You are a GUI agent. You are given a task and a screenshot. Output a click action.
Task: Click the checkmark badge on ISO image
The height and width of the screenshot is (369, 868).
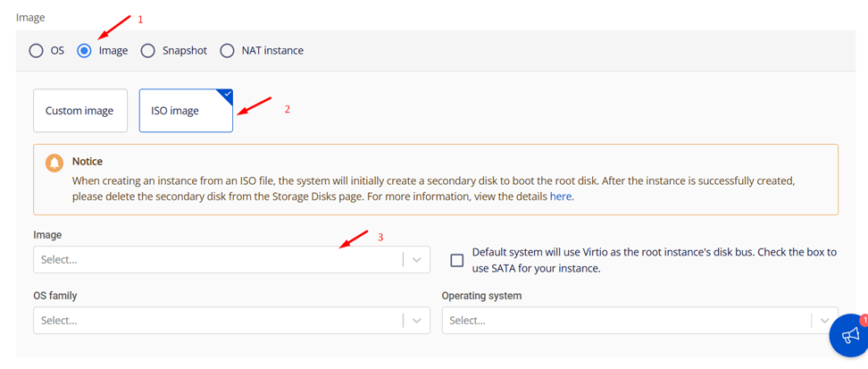point(227,94)
